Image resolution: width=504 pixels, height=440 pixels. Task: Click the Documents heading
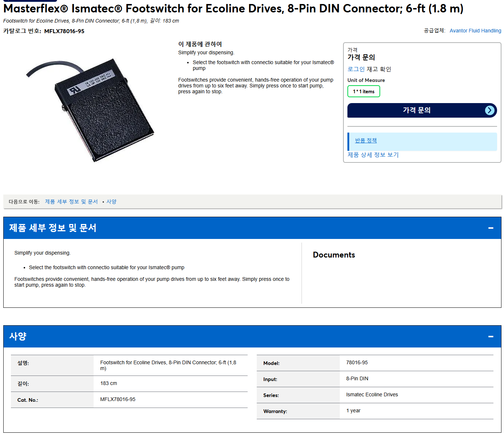click(334, 255)
